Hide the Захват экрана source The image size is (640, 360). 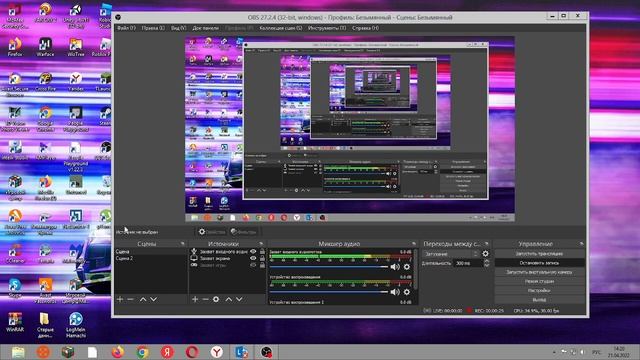253,258
